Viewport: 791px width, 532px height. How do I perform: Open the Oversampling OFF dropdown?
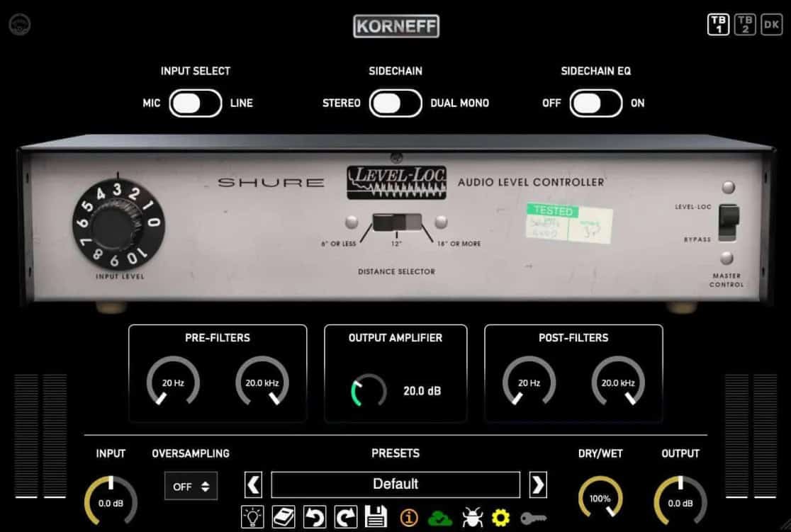(191, 486)
